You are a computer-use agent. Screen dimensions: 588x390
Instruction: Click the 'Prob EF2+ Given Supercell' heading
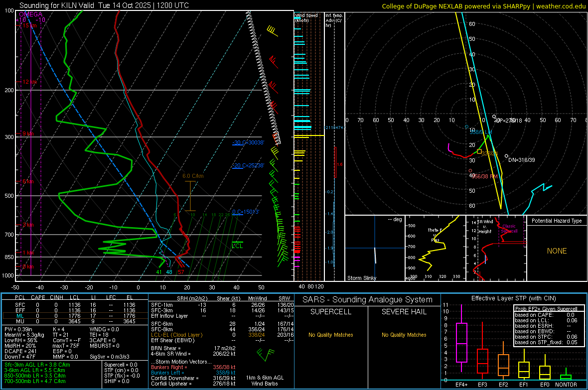point(546,309)
